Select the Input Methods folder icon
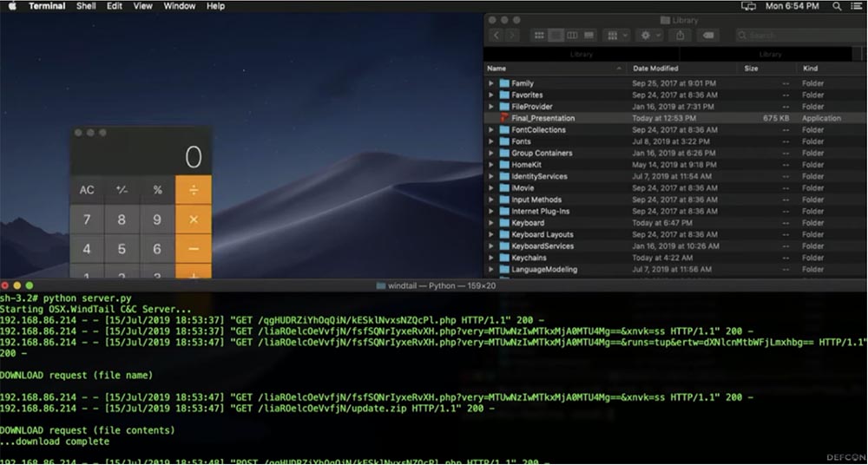 tap(503, 200)
